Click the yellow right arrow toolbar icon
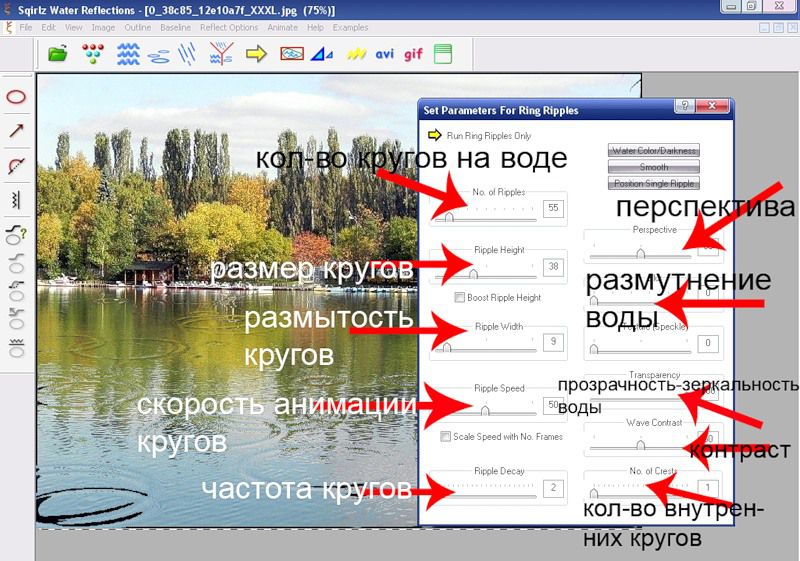Viewport: 800px width, 561px height. (x=256, y=54)
